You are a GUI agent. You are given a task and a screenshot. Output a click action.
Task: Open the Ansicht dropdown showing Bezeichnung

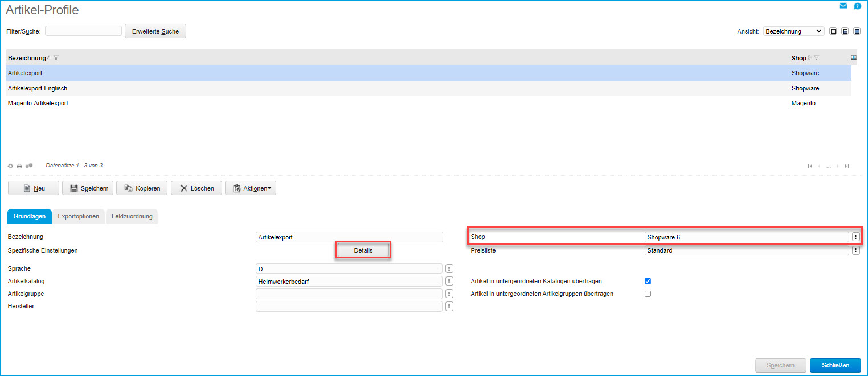pos(793,31)
